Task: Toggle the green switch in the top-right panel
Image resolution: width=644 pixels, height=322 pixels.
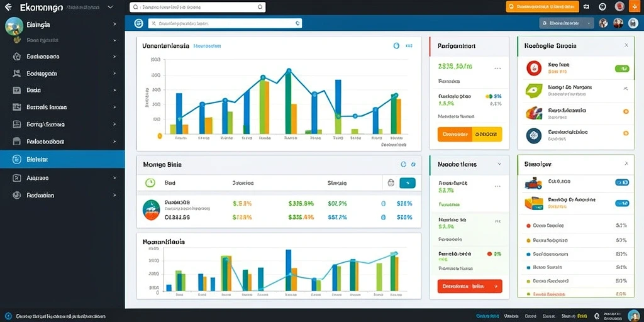Action: tap(622, 69)
